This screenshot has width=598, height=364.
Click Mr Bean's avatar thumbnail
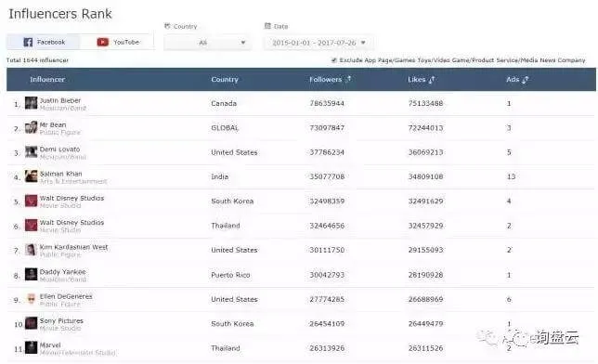[x=32, y=127]
